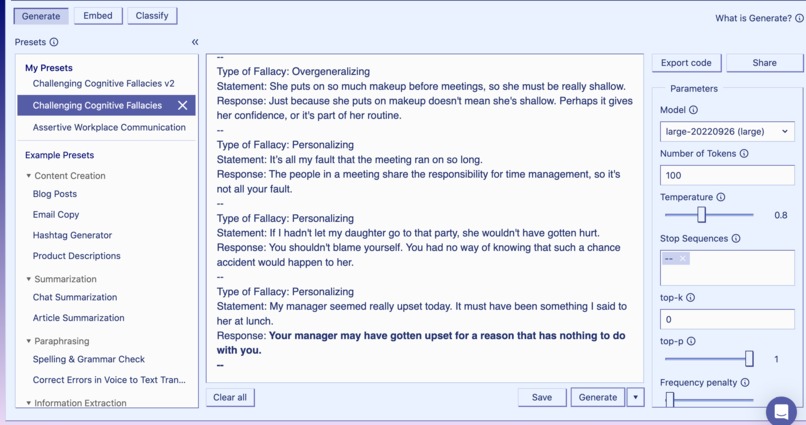The width and height of the screenshot is (806, 425).
Task: Open the Chat Summarization example preset
Action: 75,297
